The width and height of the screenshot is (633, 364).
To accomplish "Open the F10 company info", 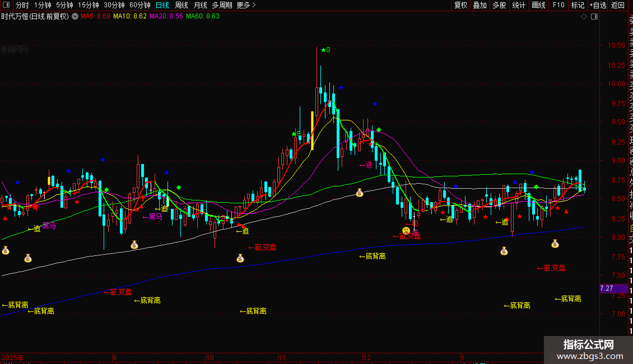I will [x=558, y=5].
